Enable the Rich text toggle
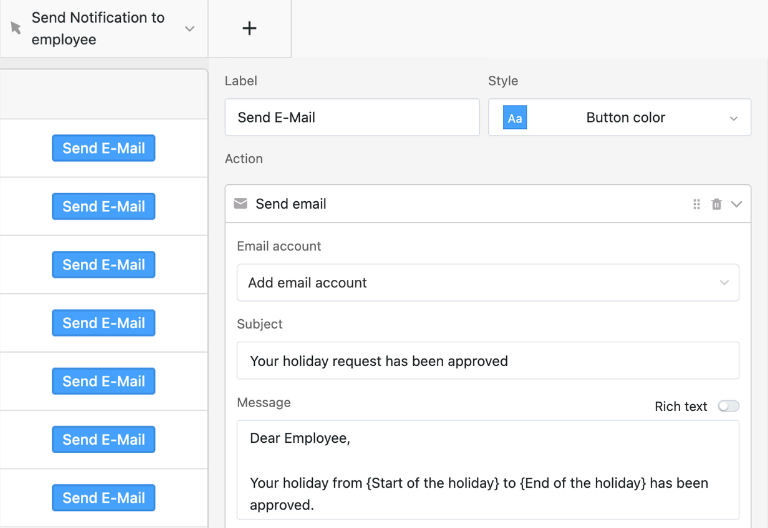 click(x=728, y=406)
